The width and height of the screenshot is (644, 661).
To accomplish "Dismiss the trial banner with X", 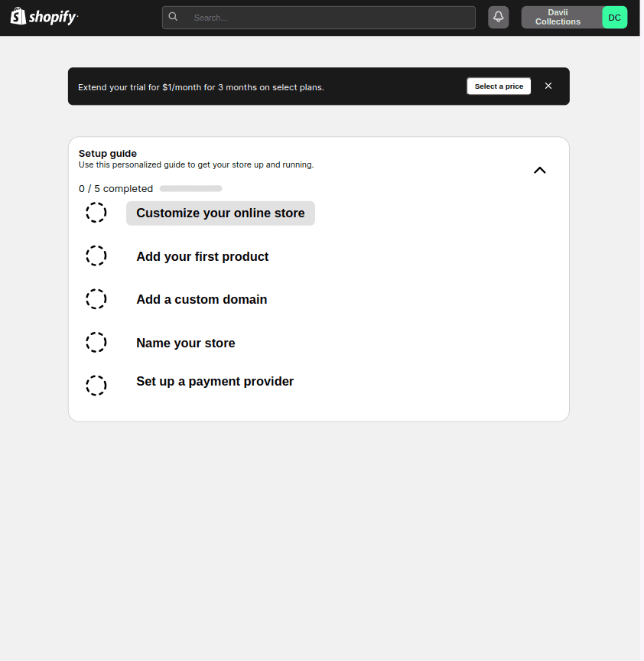I will [548, 86].
